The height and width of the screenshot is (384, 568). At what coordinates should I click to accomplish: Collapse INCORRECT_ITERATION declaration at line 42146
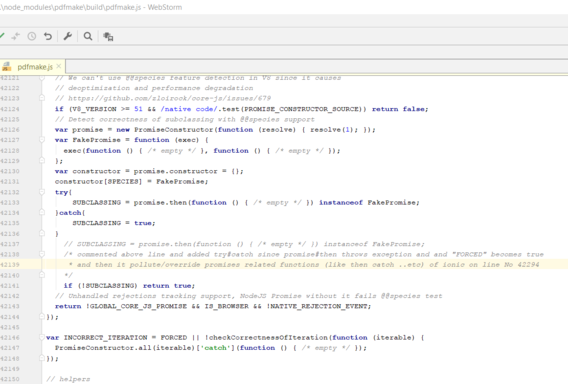click(42, 337)
